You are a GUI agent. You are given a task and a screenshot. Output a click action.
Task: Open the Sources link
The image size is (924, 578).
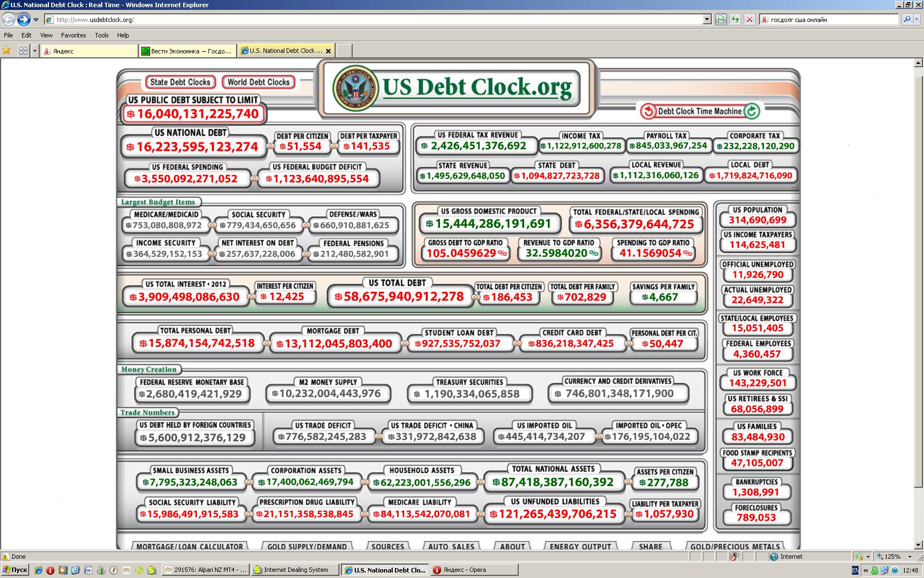[388, 546]
